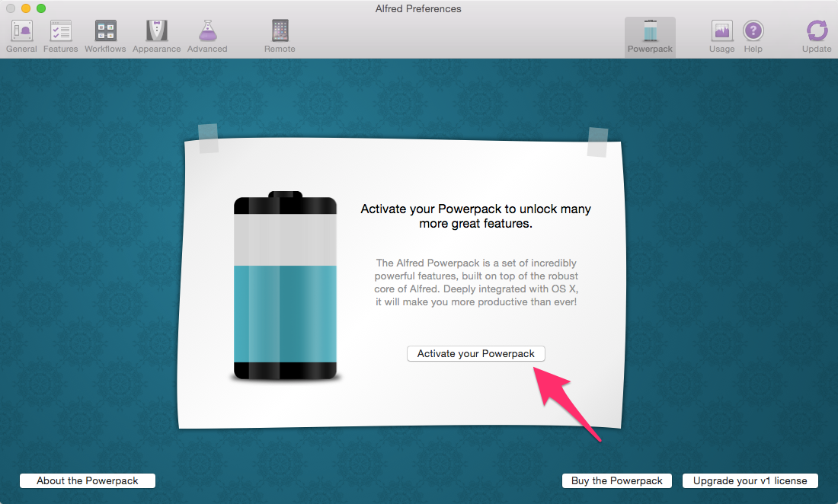This screenshot has width=838, height=504.
Task: Click the Alfred Preferences window title
Action: coord(418,9)
